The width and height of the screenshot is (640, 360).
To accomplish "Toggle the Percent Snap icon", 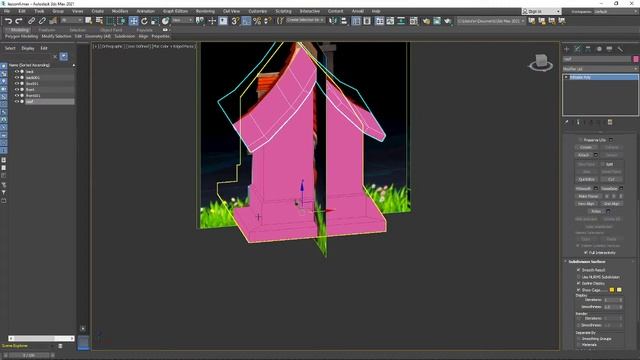I will coord(257,21).
